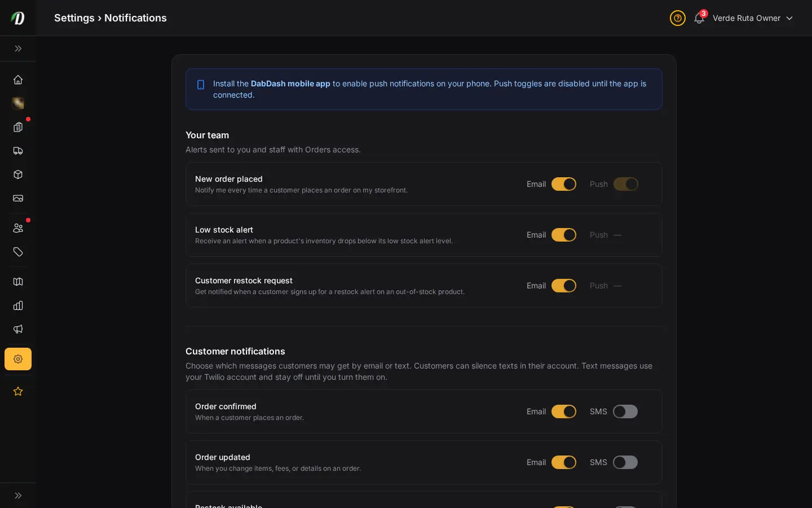Enable SMS for Order confirmed
812x508 pixels.
pos(625,411)
